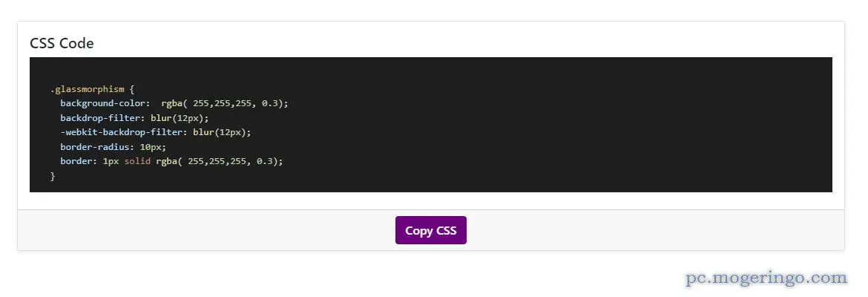Select the .glassmorphism selector line

pyautogui.click(x=93, y=89)
